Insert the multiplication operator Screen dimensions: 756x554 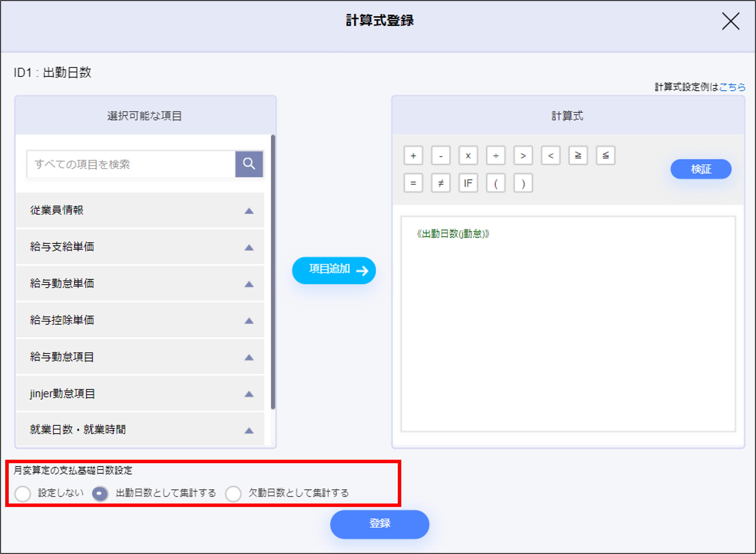tap(468, 156)
